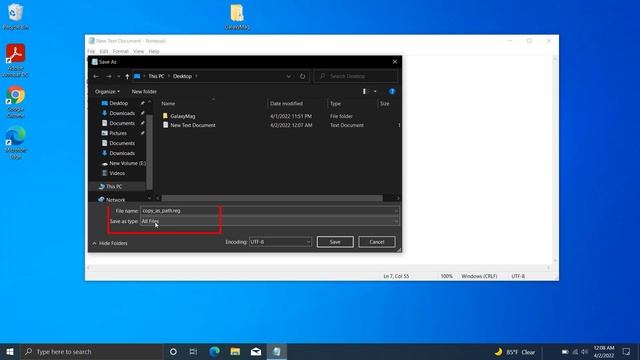Open Mail from the taskbar

tap(256, 351)
